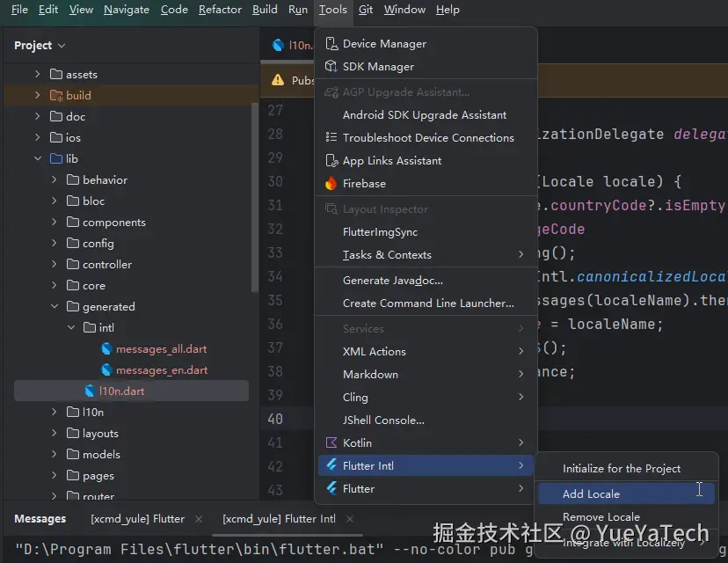Select the pages folder
The height and width of the screenshot is (563, 728).
[98, 476]
